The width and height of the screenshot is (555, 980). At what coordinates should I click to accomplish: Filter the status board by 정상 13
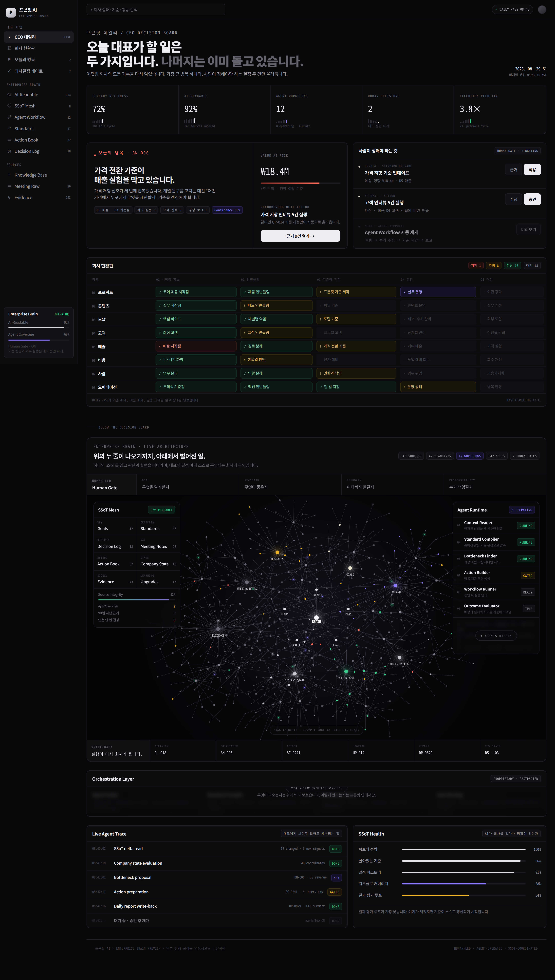512,266
